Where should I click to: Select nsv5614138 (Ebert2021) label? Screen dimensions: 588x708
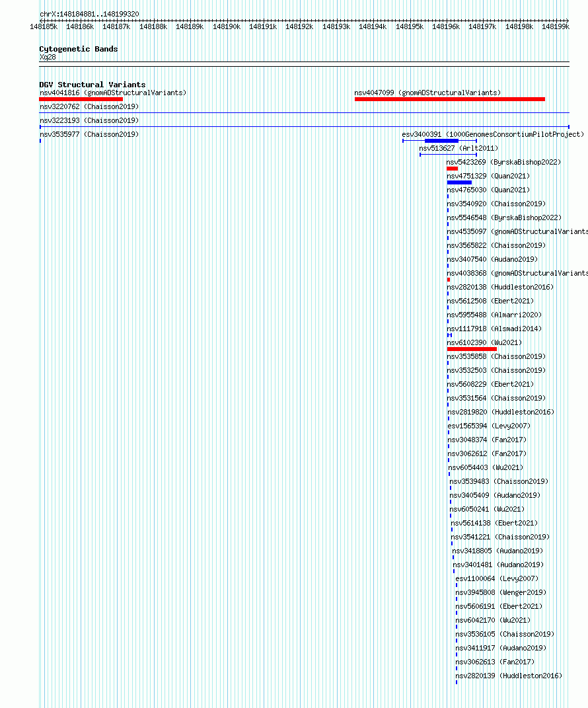pos(494,524)
